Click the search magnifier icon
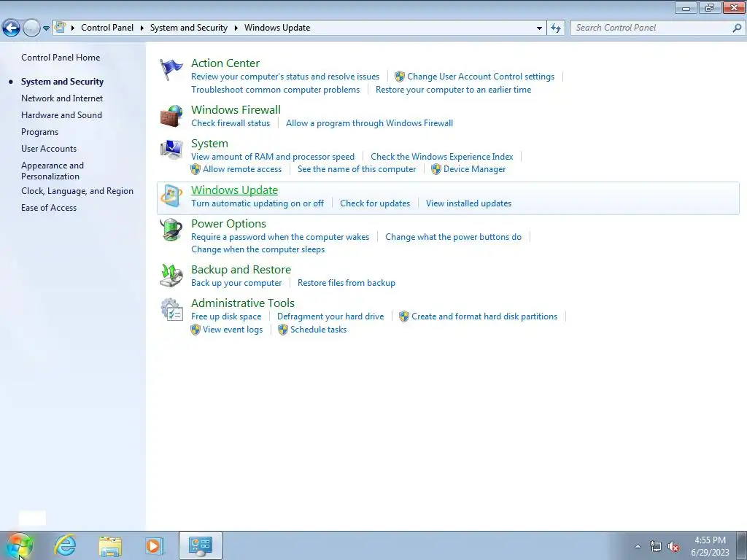747x560 pixels. (x=737, y=28)
